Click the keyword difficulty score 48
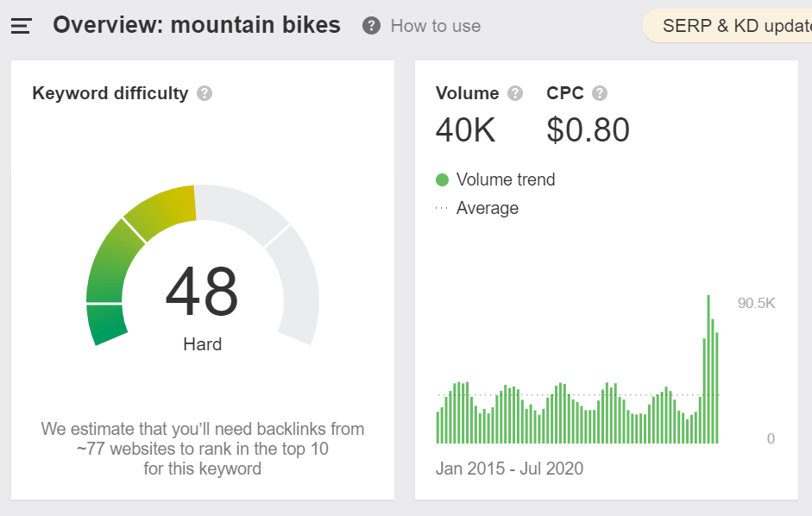Screen dimensions: 812x516 tap(202, 292)
